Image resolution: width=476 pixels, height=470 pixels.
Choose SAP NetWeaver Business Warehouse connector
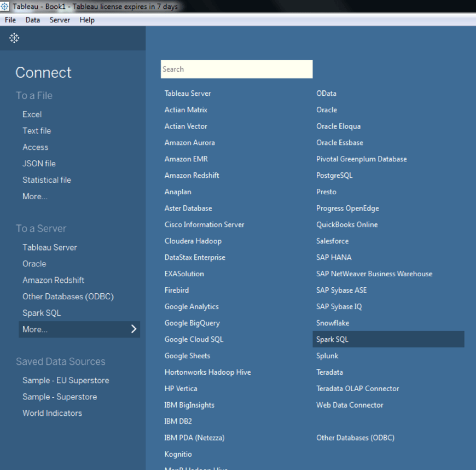(374, 274)
